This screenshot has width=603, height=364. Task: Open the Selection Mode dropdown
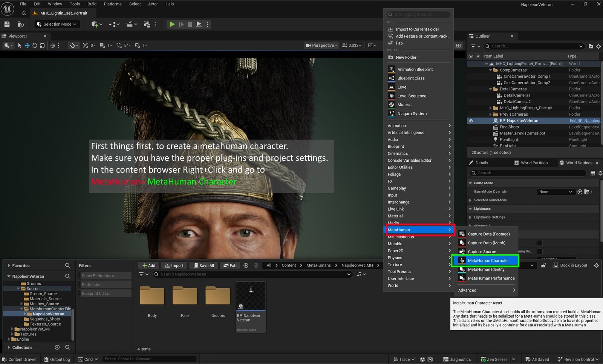tap(57, 24)
